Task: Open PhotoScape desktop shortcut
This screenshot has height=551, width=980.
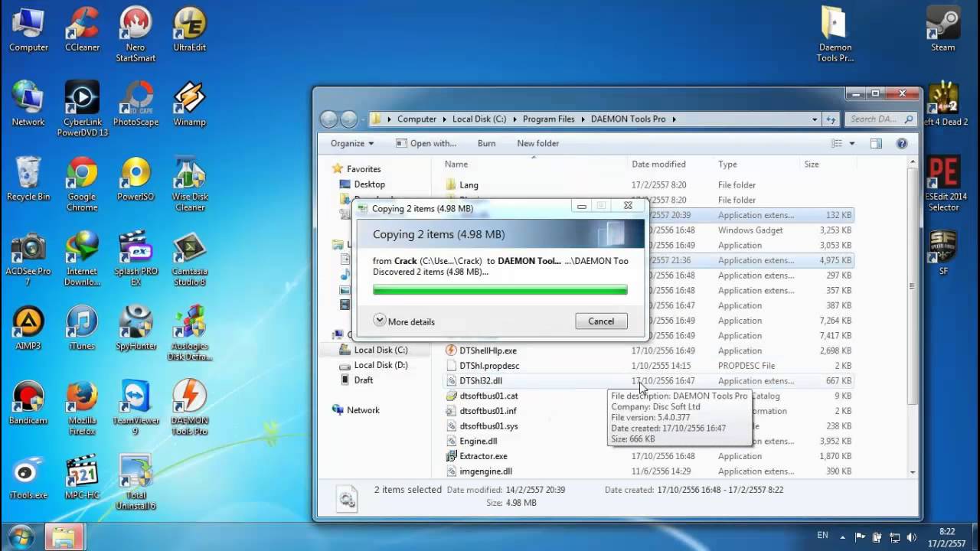Action: click(x=136, y=103)
